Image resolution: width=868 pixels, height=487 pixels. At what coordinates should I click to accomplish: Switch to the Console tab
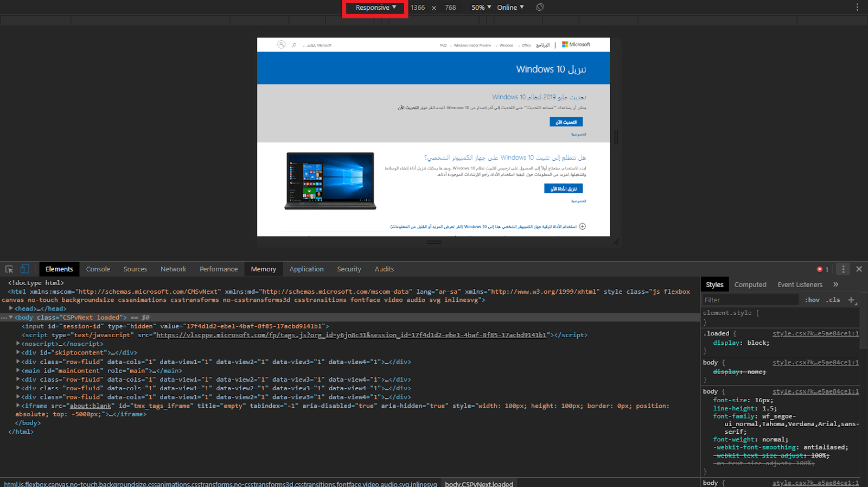(98, 269)
